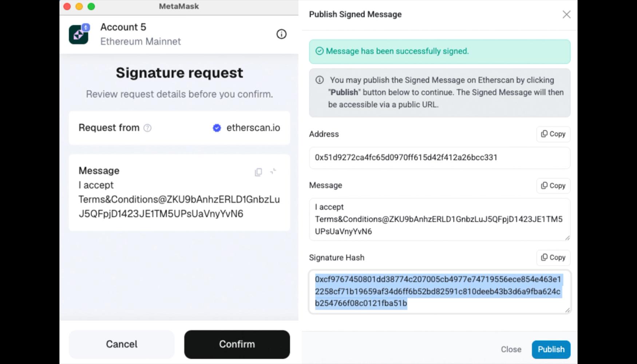Close the Publish Signed Message dialog
This screenshot has height=364, width=637.
click(x=566, y=15)
